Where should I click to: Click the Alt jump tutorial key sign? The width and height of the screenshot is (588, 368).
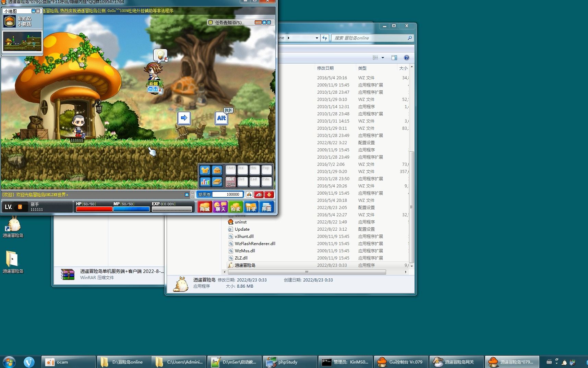[221, 118]
